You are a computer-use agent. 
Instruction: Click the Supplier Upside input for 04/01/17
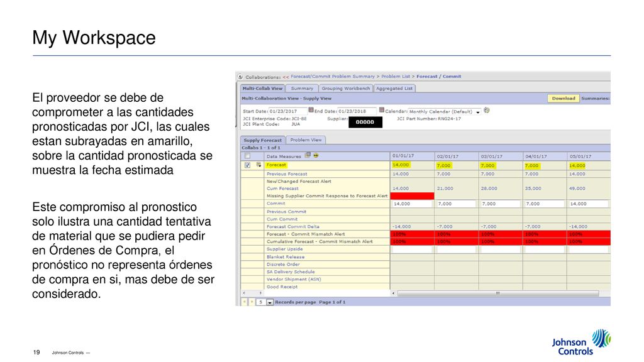545,250
